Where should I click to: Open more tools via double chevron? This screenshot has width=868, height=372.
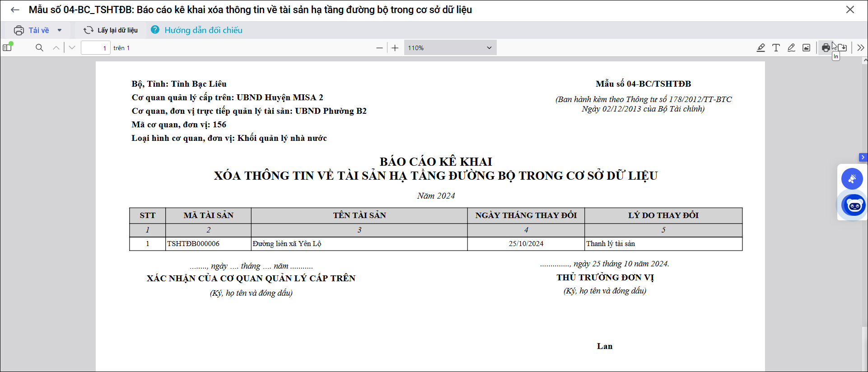pyautogui.click(x=860, y=47)
